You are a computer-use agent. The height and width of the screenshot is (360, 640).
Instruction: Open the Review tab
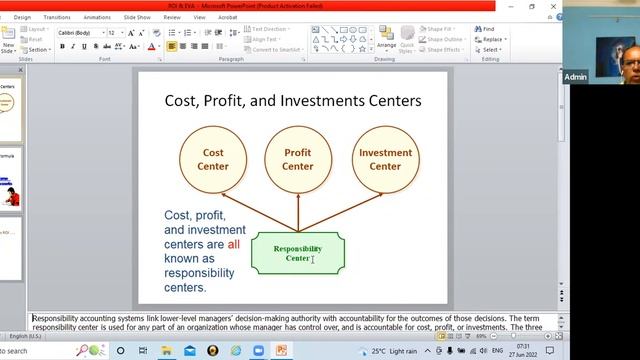pyautogui.click(x=172, y=18)
